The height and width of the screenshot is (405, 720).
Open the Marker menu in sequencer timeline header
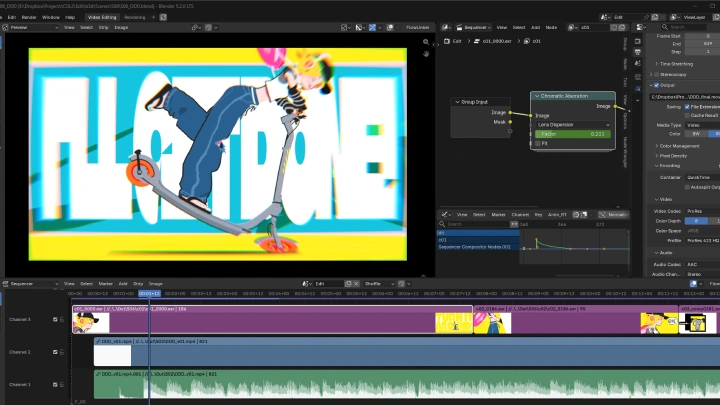click(105, 284)
